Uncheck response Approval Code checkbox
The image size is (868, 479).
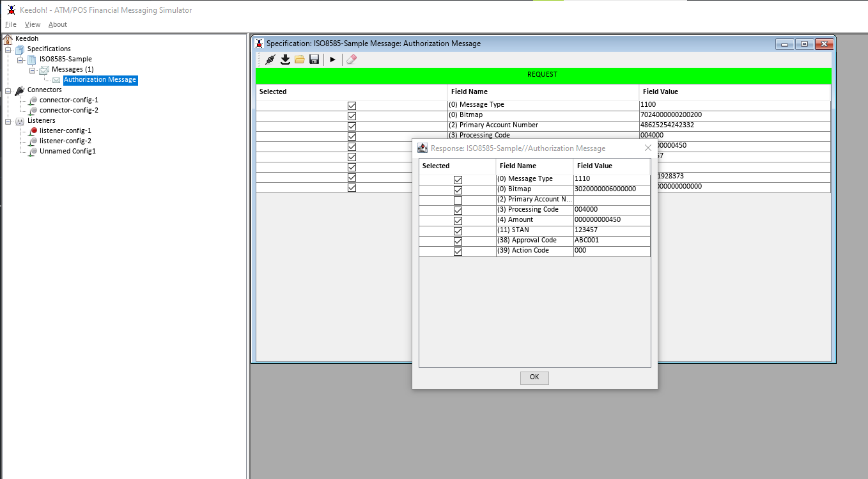pyautogui.click(x=458, y=241)
